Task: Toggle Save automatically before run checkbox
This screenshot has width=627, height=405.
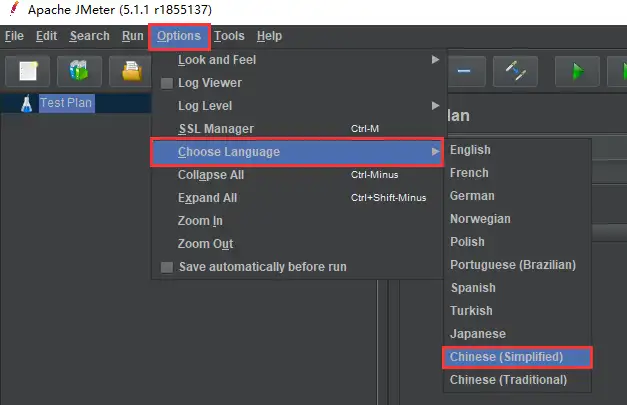Action: point(167,267)
